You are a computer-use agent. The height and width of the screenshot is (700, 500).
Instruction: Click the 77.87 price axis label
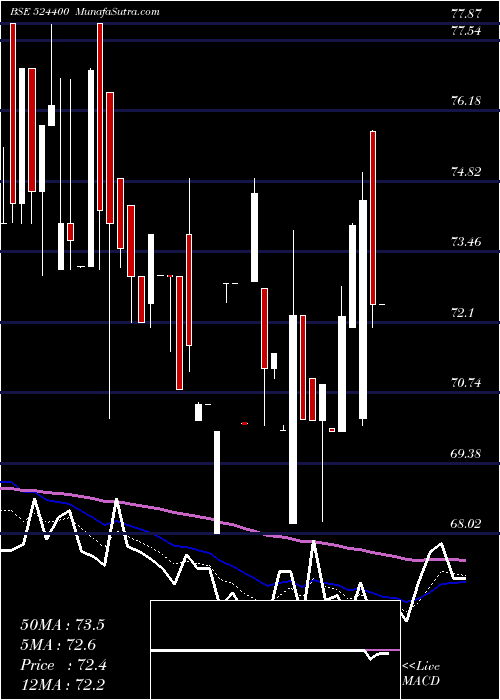click(467, 13)
